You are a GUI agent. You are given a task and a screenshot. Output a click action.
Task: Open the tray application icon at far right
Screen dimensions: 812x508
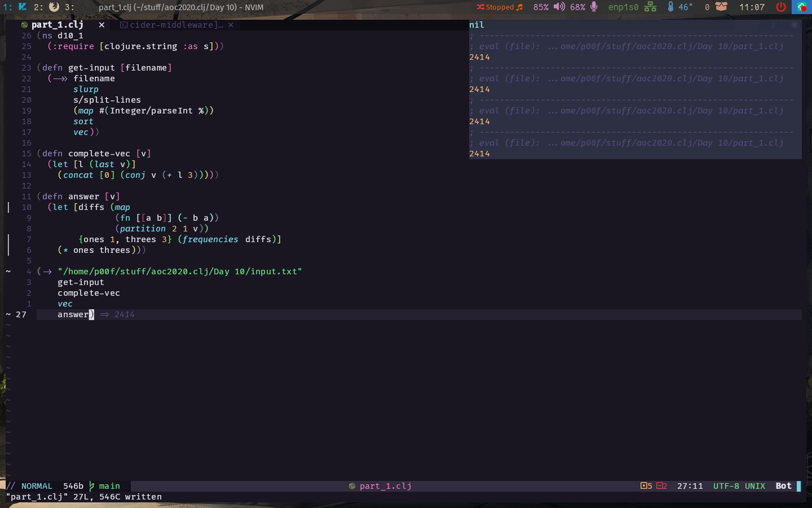(802, 7)
